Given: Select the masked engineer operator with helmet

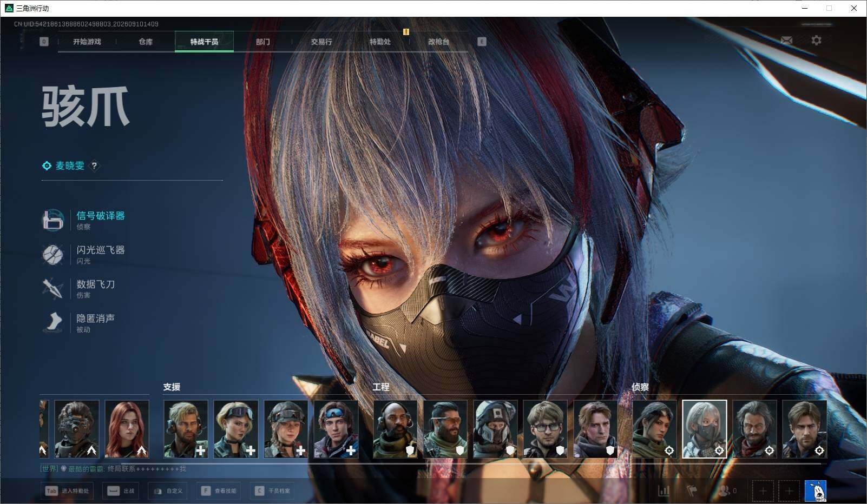Looking at the screenshot, I should click(x=495, y=429).
